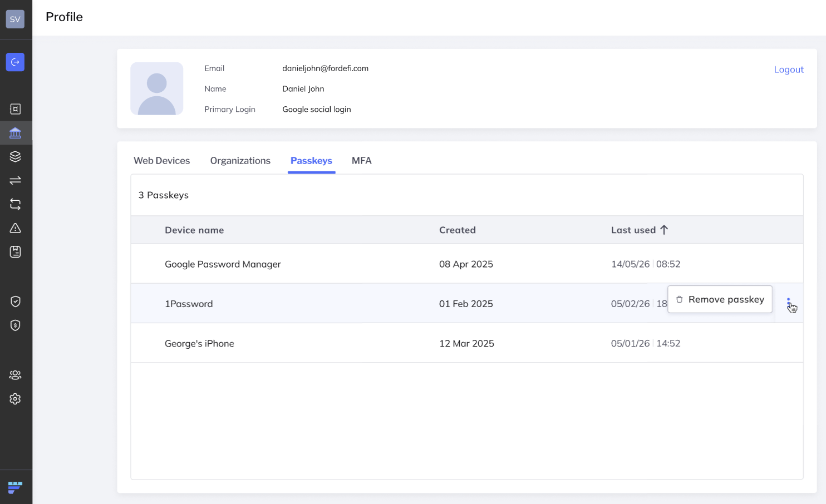Click the Fordefi logo at sidebar bottom
Screen dimensions: 826x504
(x=15, y=487)
